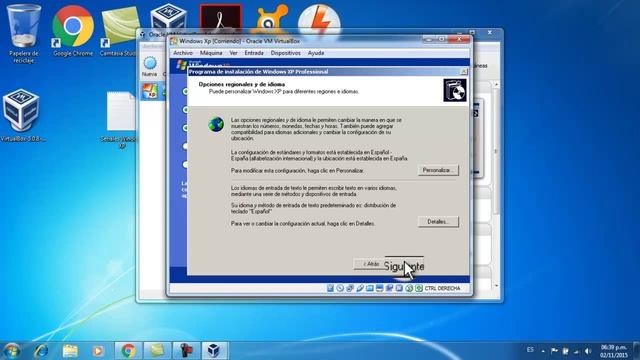Image resolution: width=640 pixels, height=360 pixels.
Task: Click the system clock 06:39 p.m.
Action: [613, 351]
